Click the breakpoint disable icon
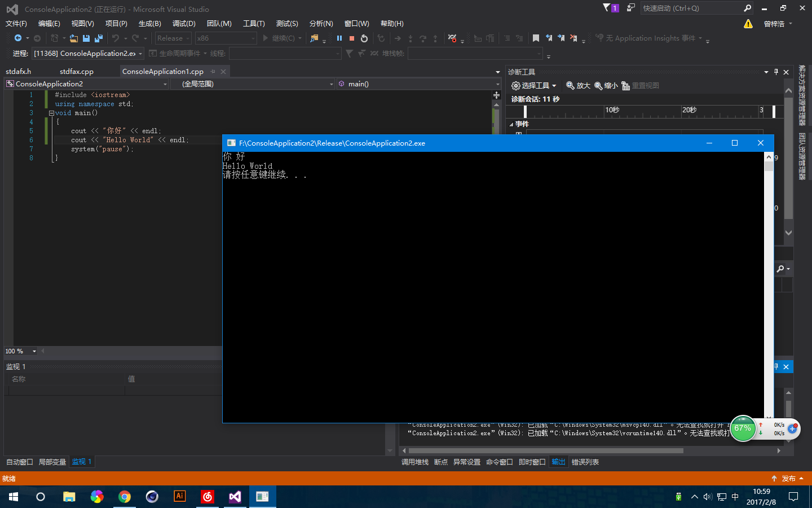 point(452,38)
